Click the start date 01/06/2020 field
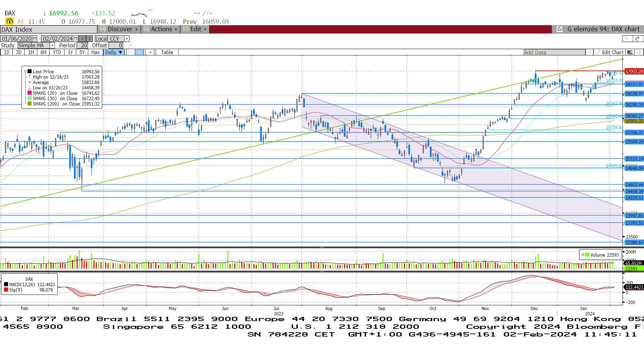Screen dimensions: 644x353 16,39
